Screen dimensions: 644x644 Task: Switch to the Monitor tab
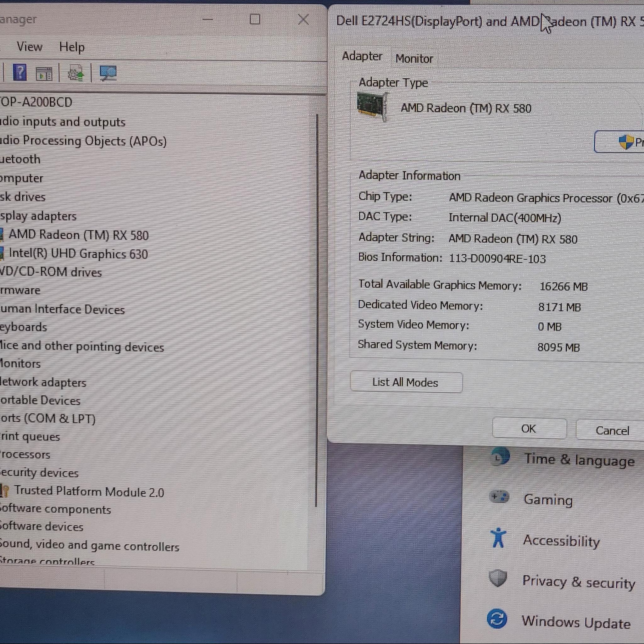[414, 59]
